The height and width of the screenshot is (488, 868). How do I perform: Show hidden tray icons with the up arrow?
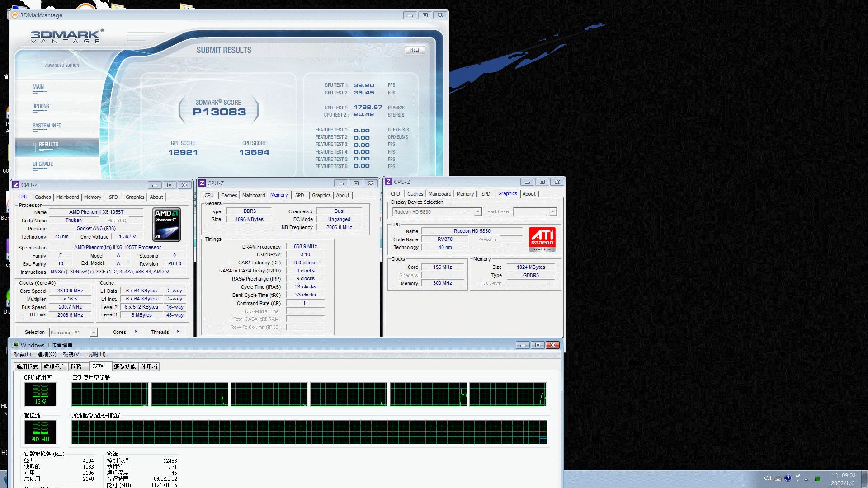tap(806, 479)
